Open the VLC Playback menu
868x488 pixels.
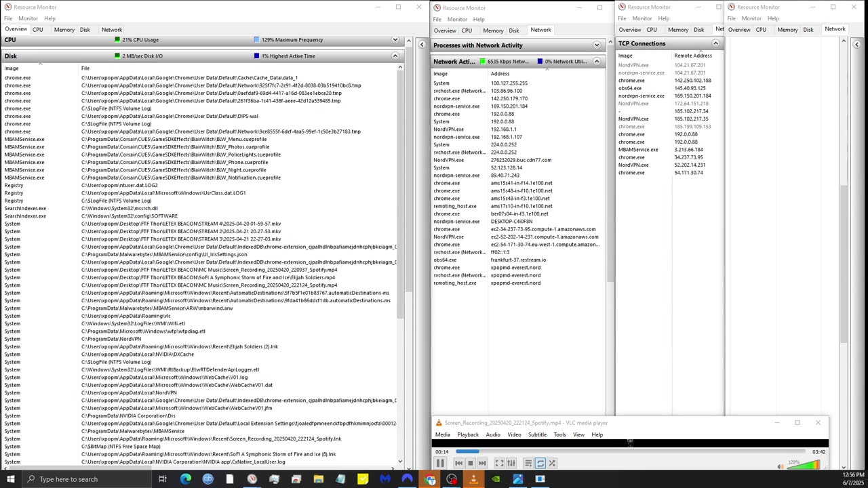point(468,434)
